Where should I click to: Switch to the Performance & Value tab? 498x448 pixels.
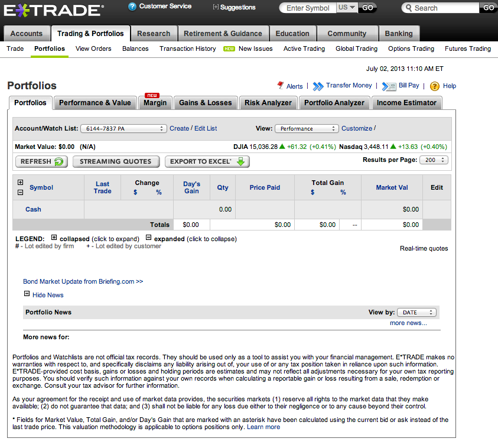(x=95, y=103)
